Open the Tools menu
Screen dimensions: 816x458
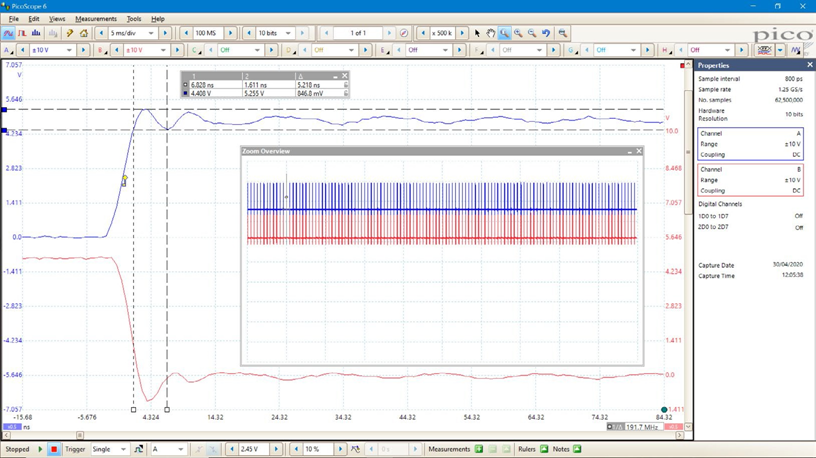coord(133,19)
